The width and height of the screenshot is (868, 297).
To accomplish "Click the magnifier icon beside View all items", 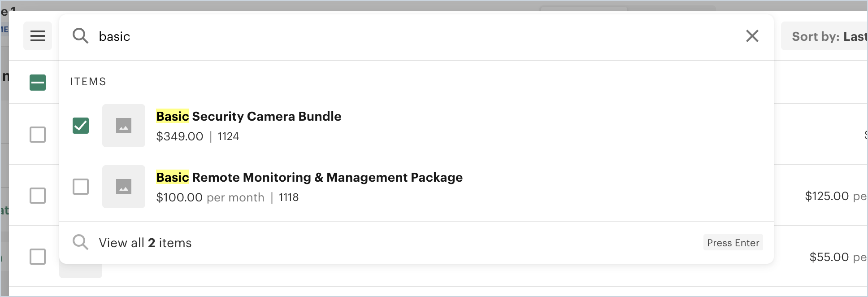I will click(x=80, y=242).
